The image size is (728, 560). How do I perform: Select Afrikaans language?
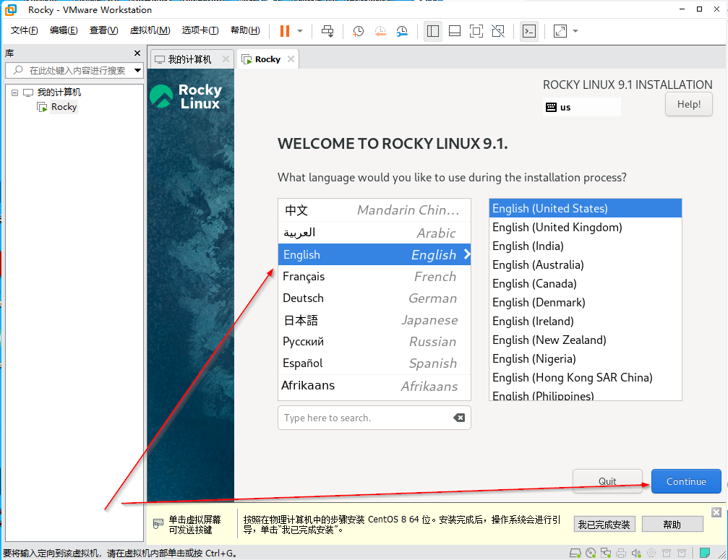point(374,386)
